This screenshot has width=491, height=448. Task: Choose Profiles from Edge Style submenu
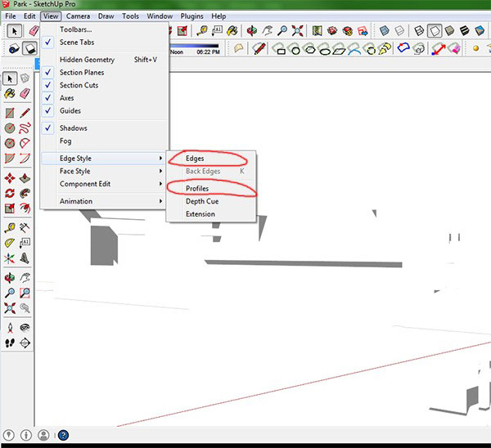point(196,189)
